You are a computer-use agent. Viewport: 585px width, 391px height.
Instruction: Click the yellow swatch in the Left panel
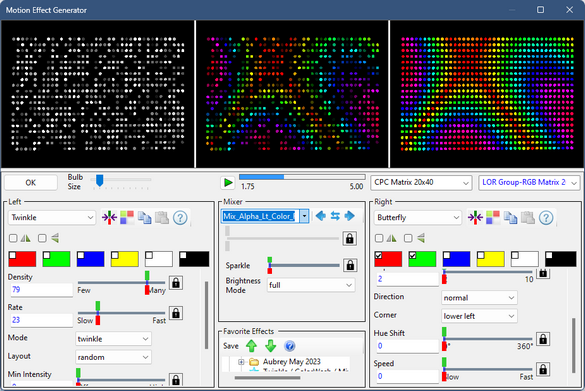125,259
